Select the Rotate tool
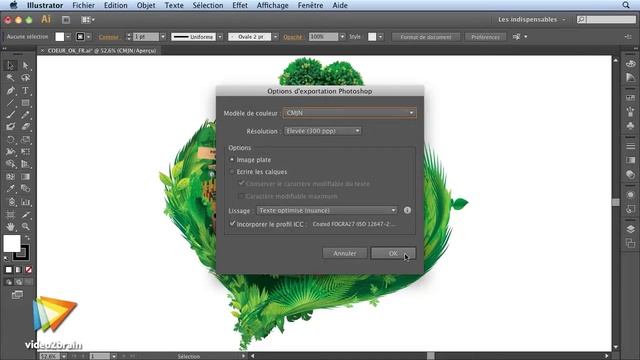 tap(11, 140)
